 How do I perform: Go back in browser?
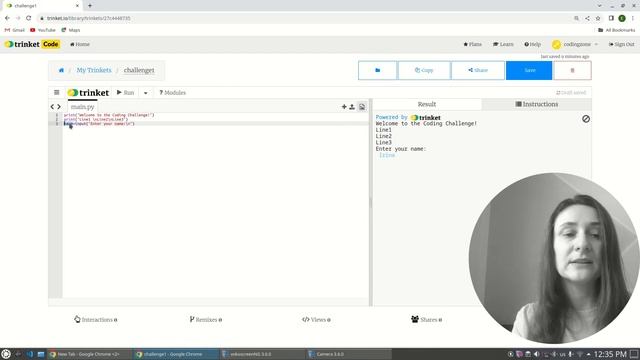tap(7, 18)
